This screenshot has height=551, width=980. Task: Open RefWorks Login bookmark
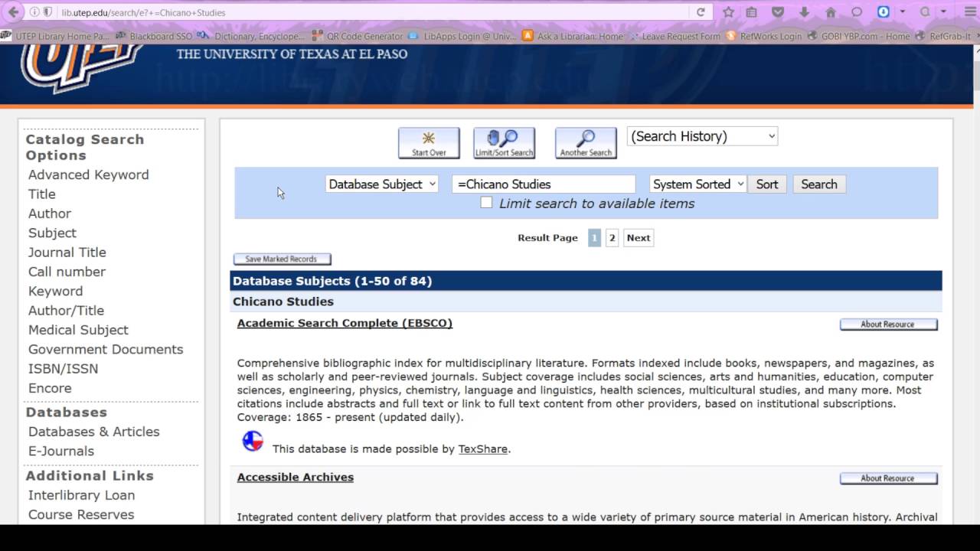coord(763,36)
